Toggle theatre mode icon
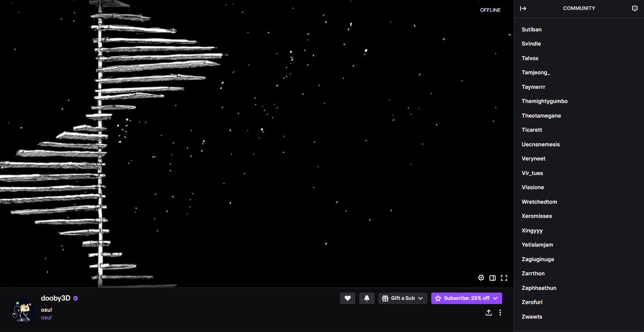The width and height of the screenshot is (644, 332). coord(493,278)
